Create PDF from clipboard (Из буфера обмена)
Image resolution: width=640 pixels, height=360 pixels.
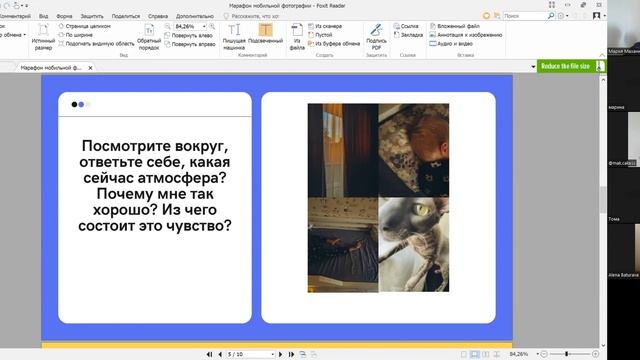point(334,44)
